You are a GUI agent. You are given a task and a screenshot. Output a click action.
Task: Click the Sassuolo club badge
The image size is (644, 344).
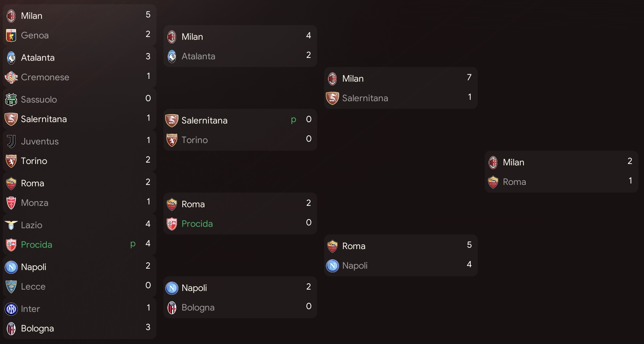11,100
